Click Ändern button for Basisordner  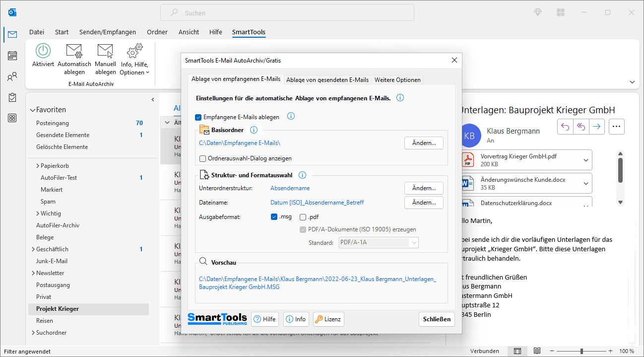(x=424, y=143)
